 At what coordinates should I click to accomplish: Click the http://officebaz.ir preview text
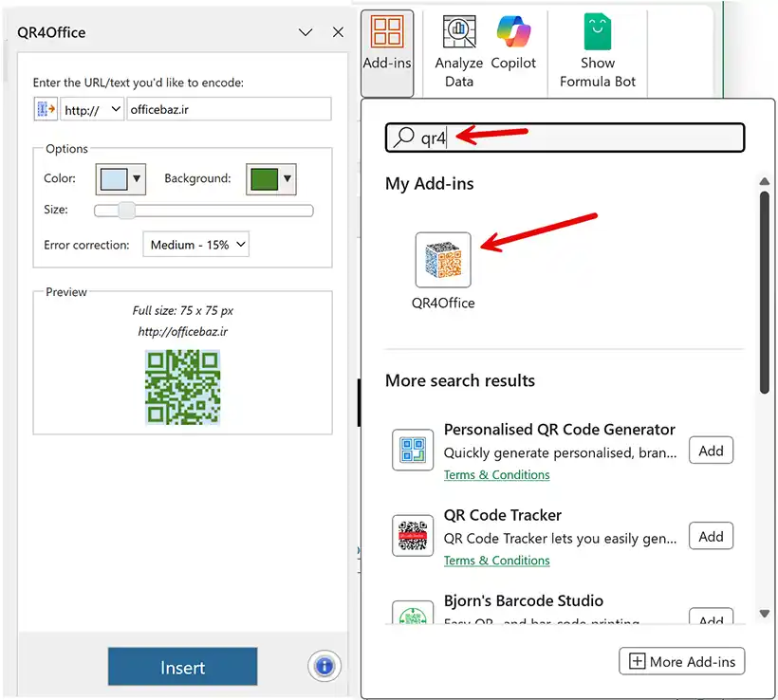182,331
